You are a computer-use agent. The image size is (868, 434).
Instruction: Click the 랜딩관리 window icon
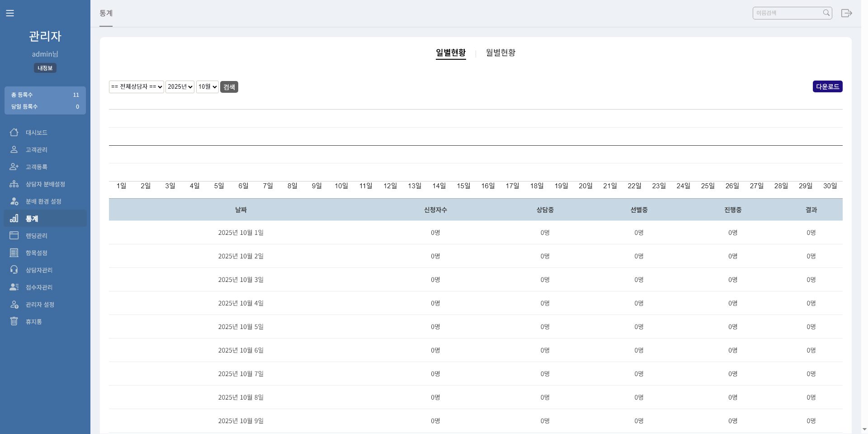pos(14,236)
